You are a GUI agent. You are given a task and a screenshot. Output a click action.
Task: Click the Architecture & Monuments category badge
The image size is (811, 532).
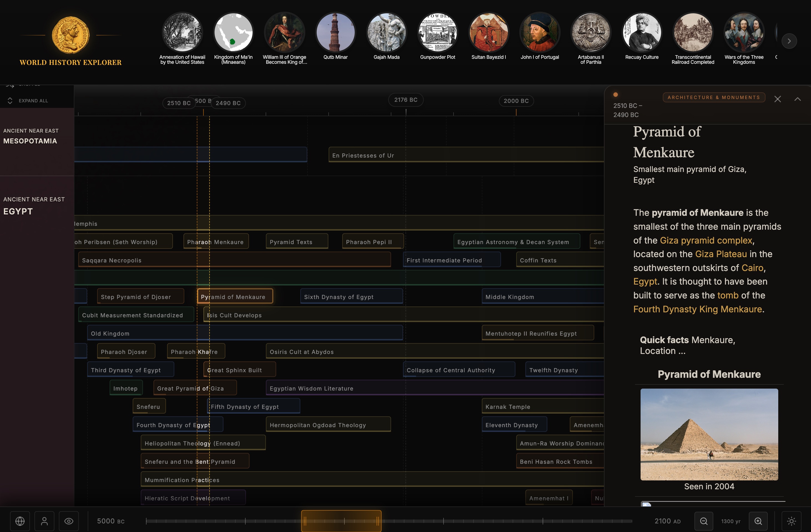(x=714, y=97)
